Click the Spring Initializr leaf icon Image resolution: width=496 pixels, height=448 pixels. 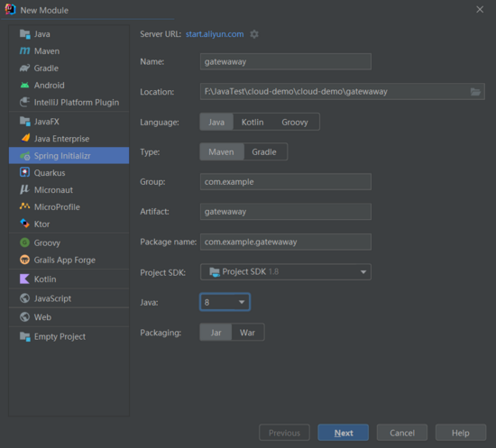(24, 156)
